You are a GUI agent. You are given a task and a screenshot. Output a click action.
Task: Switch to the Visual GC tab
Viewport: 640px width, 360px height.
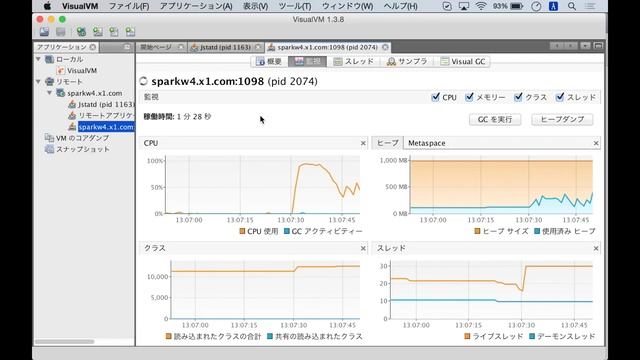tap(463, 61)
